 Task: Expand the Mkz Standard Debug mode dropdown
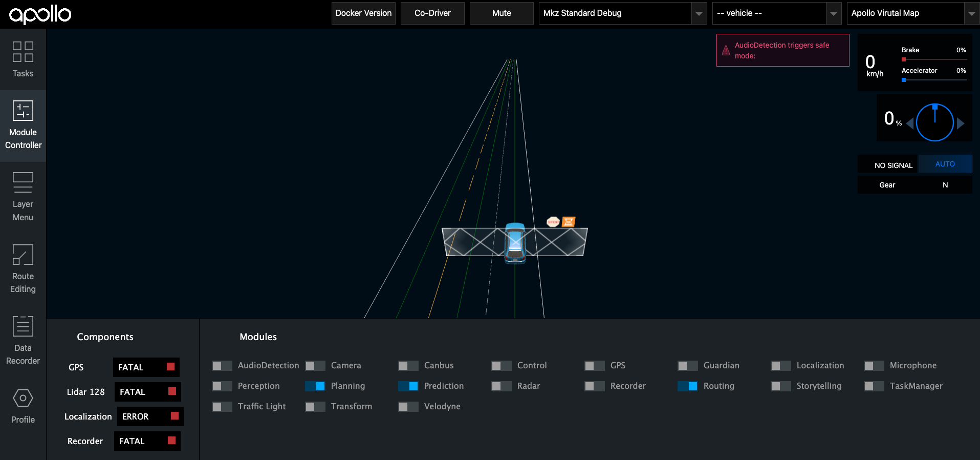[x=699, y=13]
